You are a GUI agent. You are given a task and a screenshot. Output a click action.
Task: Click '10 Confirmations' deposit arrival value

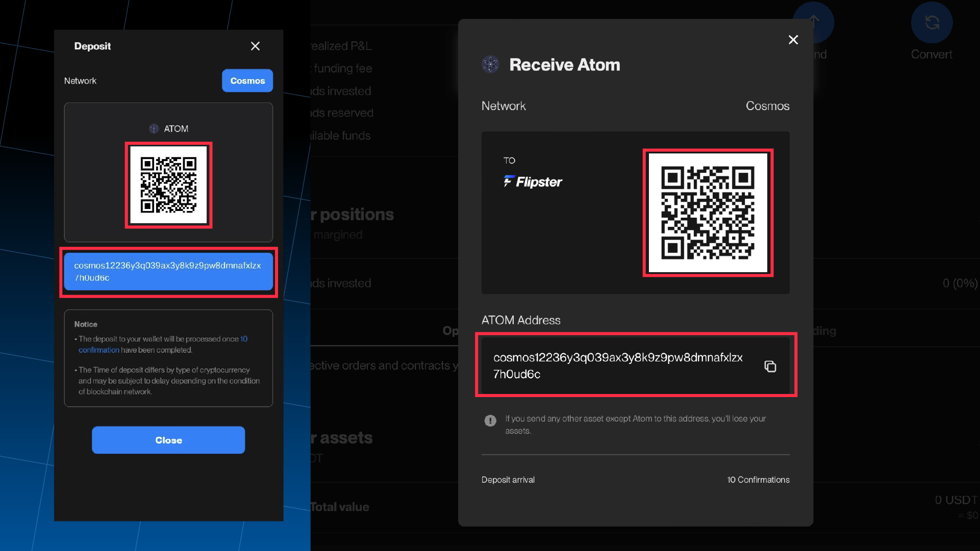pyautogui.click(x=758, y=480)
